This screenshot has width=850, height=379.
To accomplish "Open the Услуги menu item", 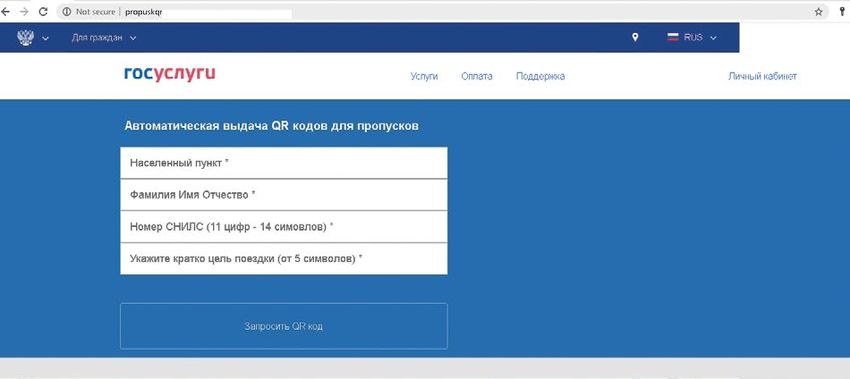I will pos(424,76).
